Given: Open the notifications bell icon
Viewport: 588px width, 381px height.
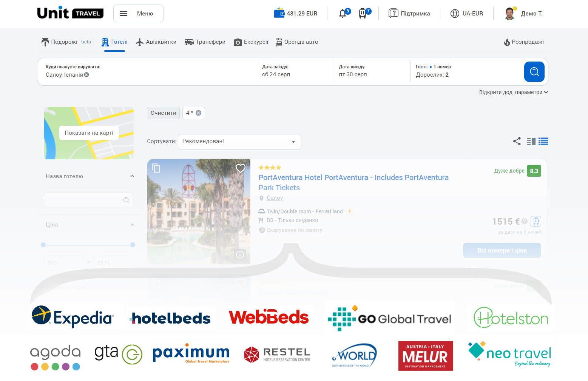Looking at the screenshot, I should point(343,14).
